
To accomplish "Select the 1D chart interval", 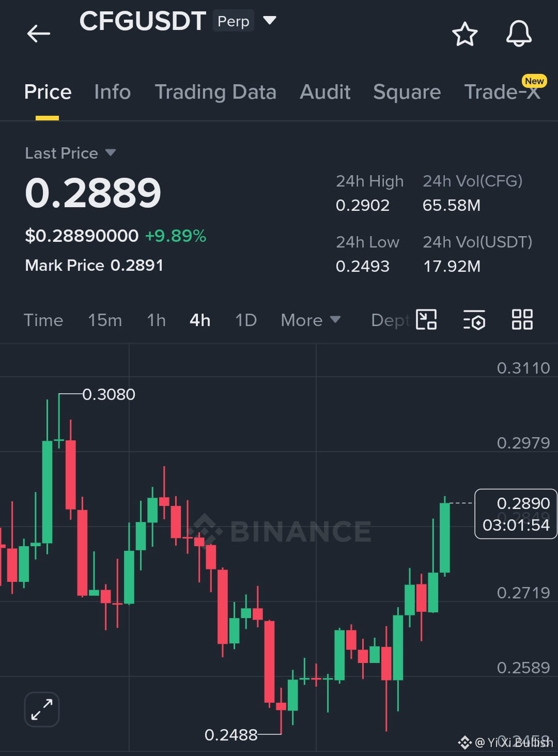I will click(x=246, y=320).
